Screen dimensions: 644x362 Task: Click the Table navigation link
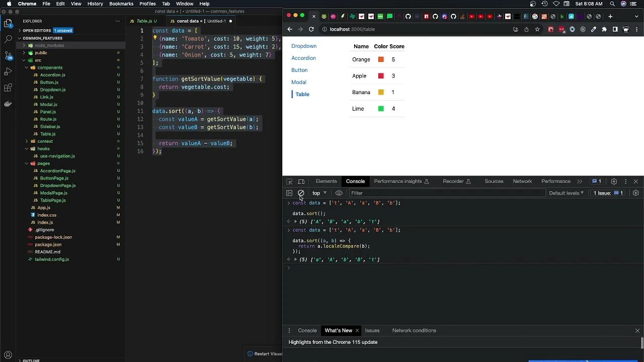[302, 94]
